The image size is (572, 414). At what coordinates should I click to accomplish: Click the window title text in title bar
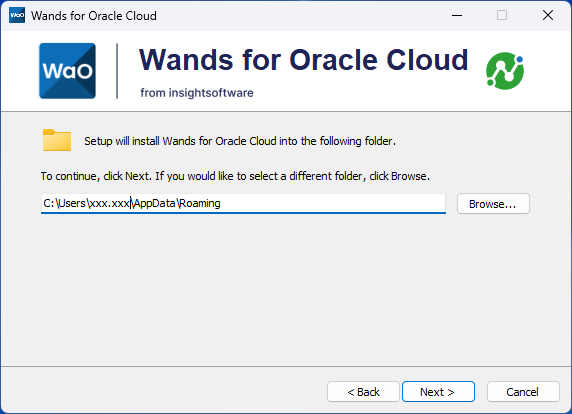(x=94, y=16)
